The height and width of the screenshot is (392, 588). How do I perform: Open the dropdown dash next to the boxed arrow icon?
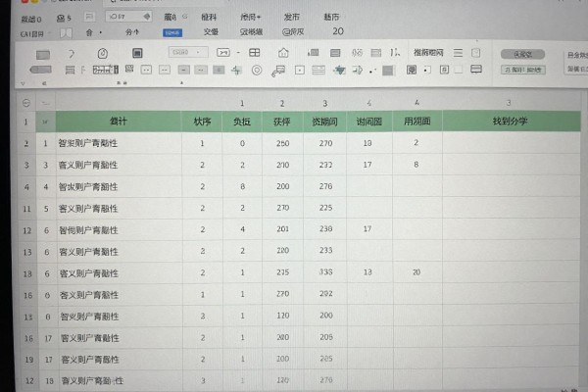pos(238,53)
